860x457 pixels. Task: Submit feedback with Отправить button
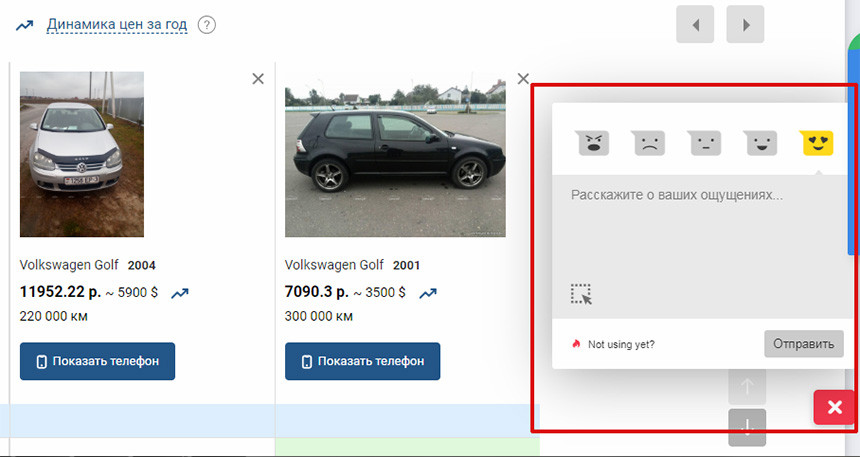(x=804, y=344)
